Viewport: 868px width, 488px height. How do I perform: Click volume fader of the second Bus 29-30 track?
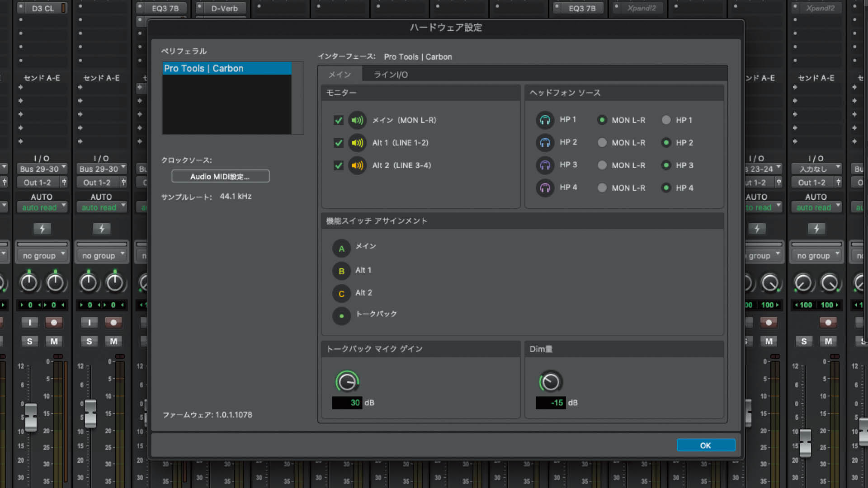tap(90, 413)
